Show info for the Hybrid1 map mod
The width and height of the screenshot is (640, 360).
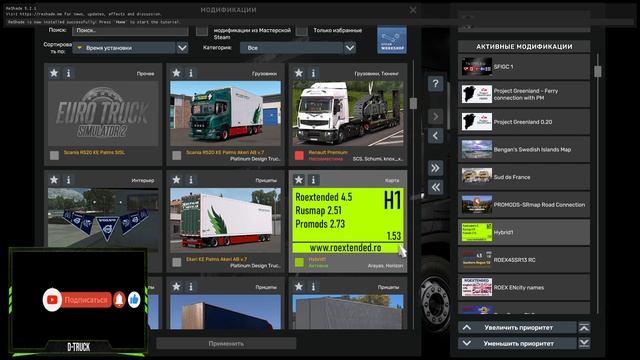(313, 180)
